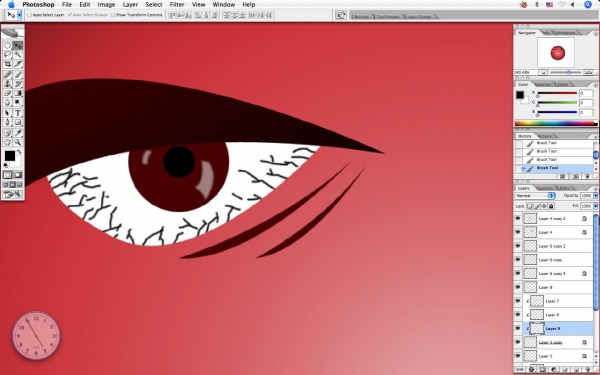Select the Notes tool
The image size is (600, 375).
tap(7, 133)
